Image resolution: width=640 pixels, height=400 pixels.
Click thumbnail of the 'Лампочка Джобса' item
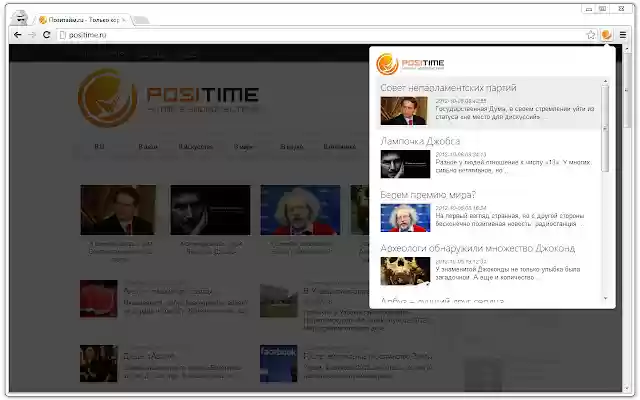click(x=405, y=164)
